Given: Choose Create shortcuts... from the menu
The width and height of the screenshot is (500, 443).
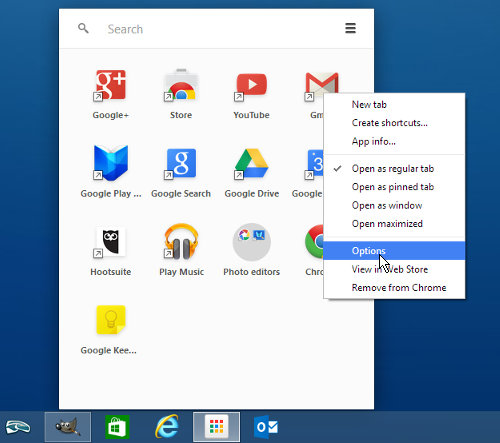Looking at the screenshot, I should click(394, 123).
